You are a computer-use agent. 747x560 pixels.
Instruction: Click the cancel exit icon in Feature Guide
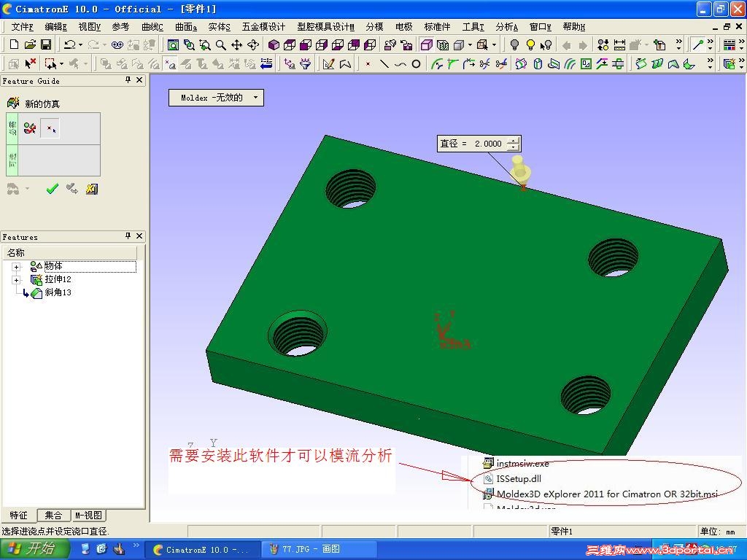click(92, 189)
